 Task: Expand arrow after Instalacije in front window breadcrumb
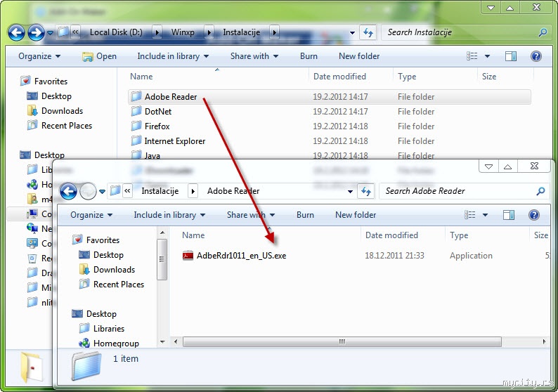pyautogui.click(x=193, y=191)
